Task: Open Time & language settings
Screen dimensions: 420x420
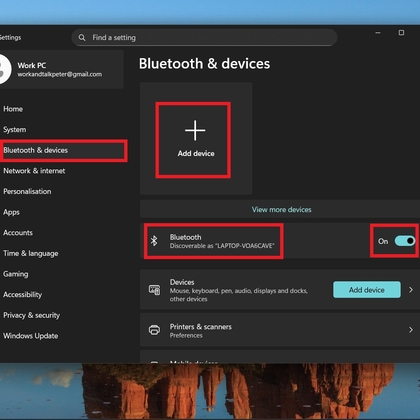Action: tap(31, 254)
